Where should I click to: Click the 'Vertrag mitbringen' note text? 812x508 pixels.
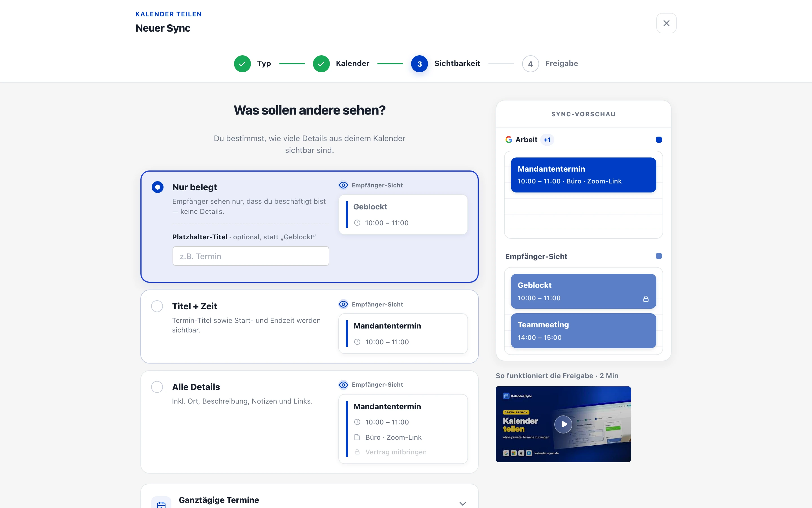click(396, 452)
